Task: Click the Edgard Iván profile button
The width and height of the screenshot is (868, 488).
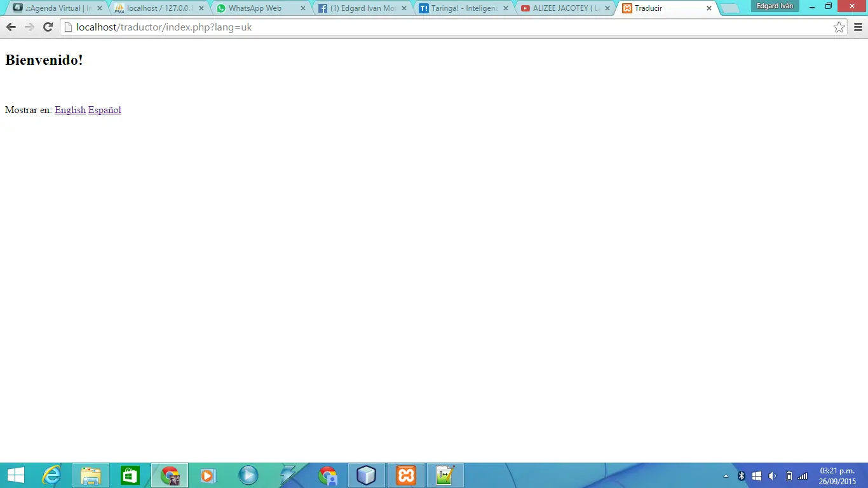Action: pyautogui.click(x=775, y=6)
